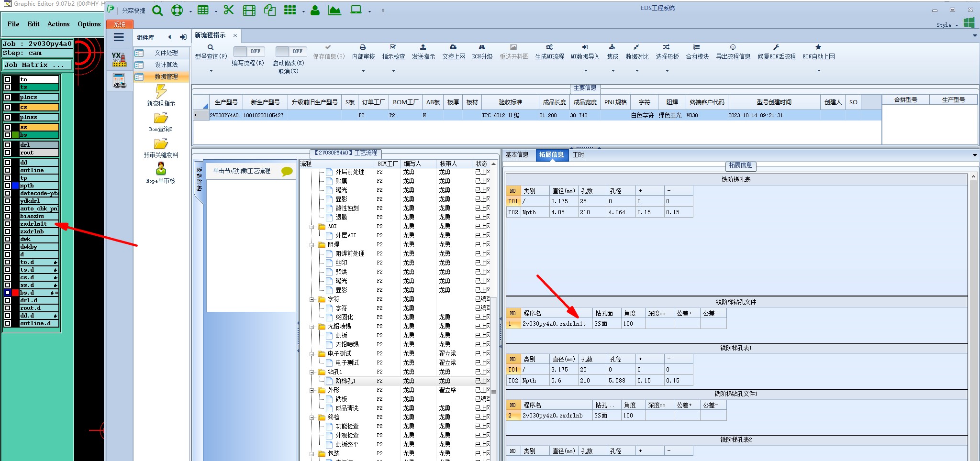This screenshot has height=461, width=980.
Task: Click the green user person icon
Action: [315, 10]
